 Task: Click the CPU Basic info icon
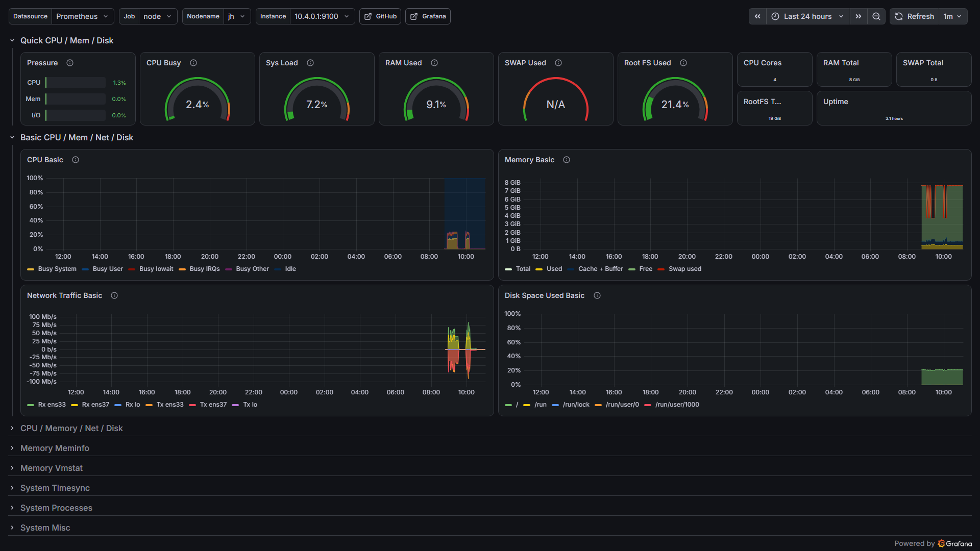click(76, 160)
